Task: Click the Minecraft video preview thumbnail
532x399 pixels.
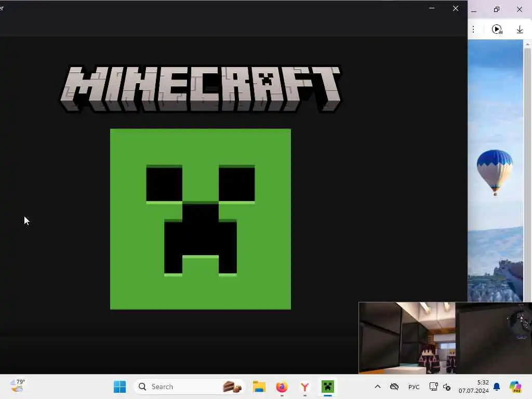Action: [x=445, y=338]
